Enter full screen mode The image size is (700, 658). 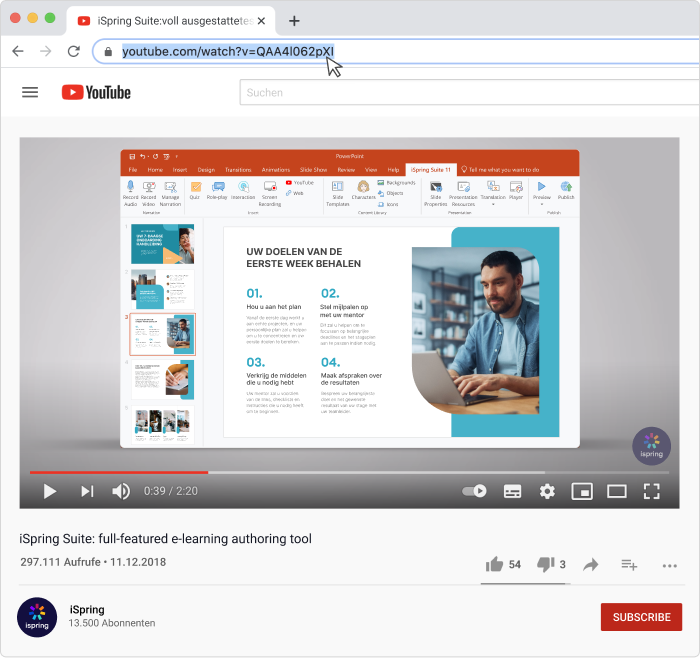point(651,491)
